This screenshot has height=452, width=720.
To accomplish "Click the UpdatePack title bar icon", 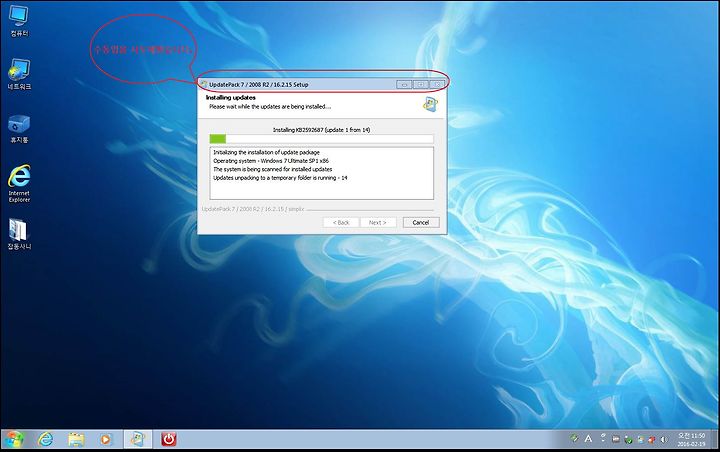I will 204,85.
